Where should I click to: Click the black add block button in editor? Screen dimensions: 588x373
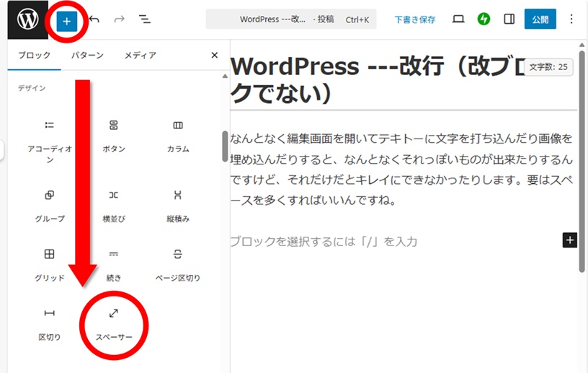pos(569,240)
